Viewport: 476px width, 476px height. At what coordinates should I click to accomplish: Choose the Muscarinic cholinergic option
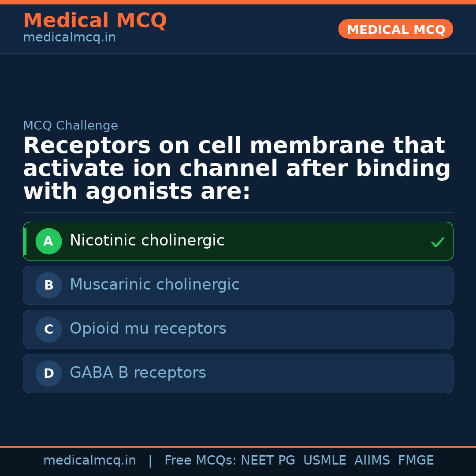[154, 285]
